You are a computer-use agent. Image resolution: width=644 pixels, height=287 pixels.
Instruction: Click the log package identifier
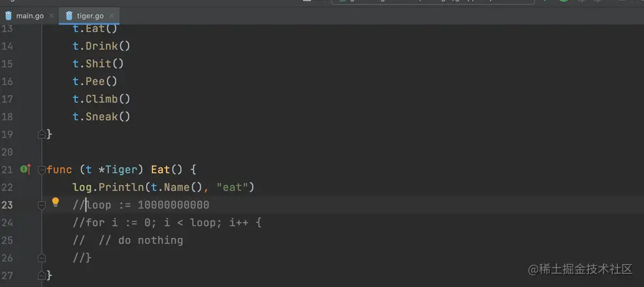[82, 187]
